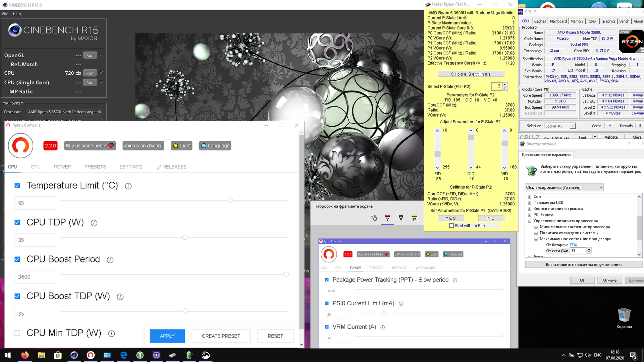Click the volume icon in system tray
This screenshot has width=644, height=362.
point(588,355)
